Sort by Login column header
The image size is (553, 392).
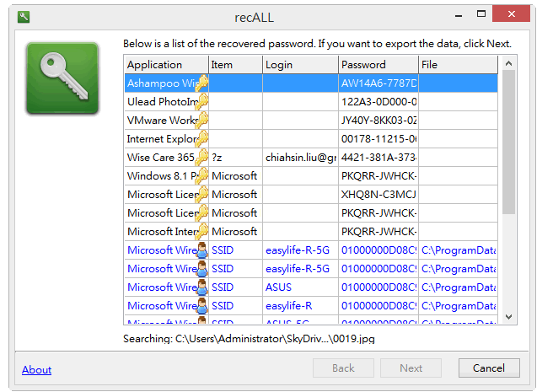[300, 65]
